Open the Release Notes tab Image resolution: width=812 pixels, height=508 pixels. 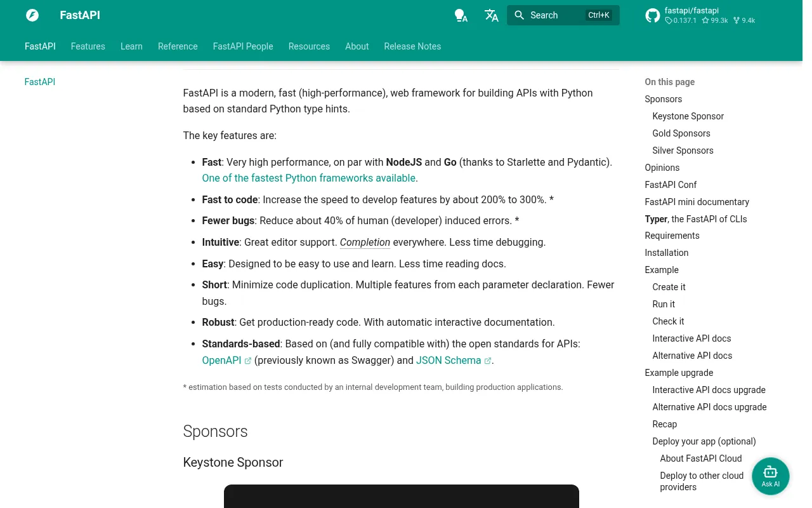412,46
